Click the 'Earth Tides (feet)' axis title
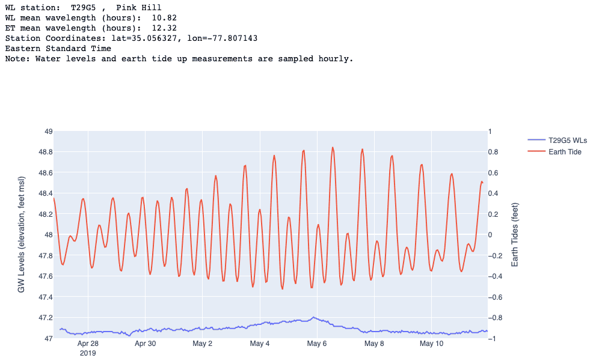Viewport: 599px width, 364px height. (x=515, y=235)
